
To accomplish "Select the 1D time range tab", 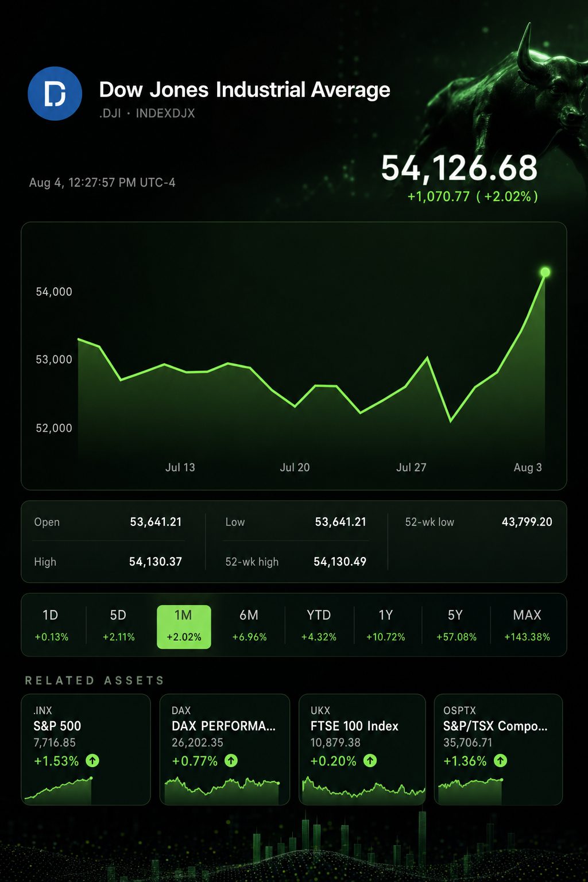I will click(51, 625).
